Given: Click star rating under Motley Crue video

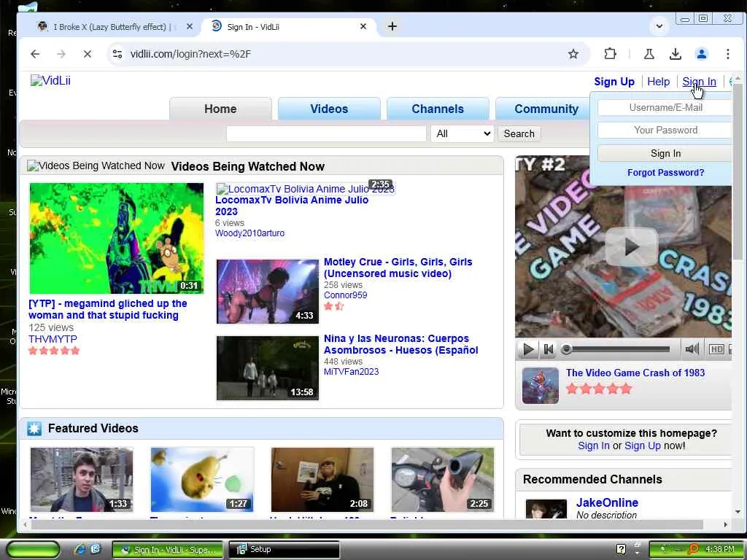Looking at the screenshot, I should click(334, 306).
